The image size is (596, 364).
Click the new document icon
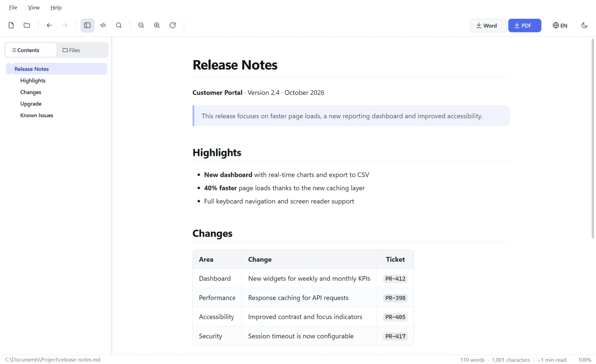click(11, 25)
